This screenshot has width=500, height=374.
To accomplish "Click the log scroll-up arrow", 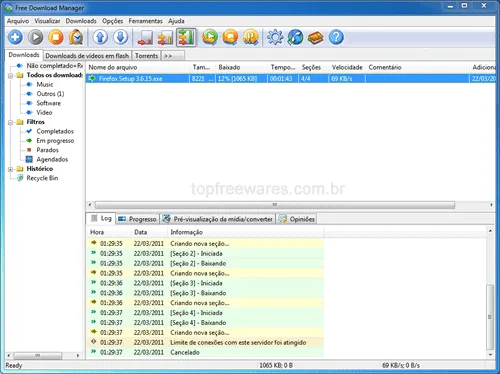I will pos(490,231).
